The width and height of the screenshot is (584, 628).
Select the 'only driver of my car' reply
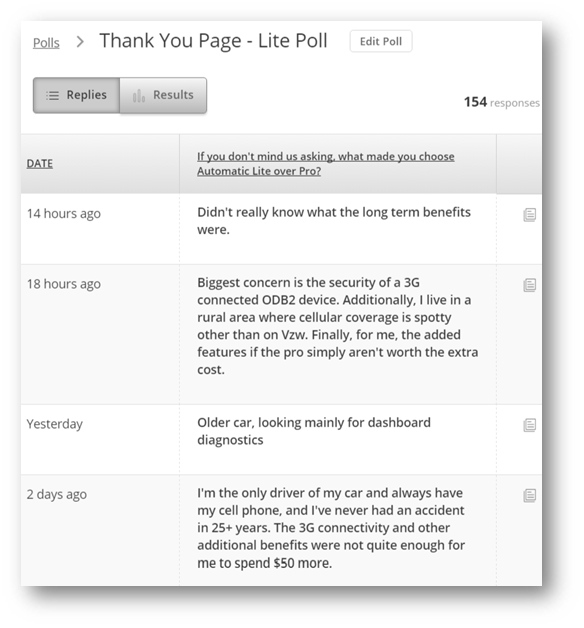(x=331, y=527)
